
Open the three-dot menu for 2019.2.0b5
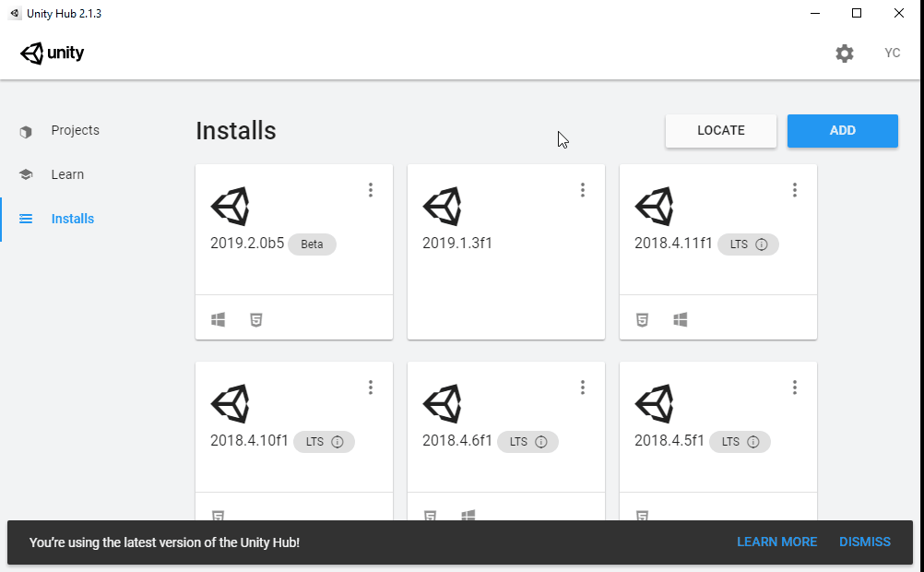(x=371, y=190)
